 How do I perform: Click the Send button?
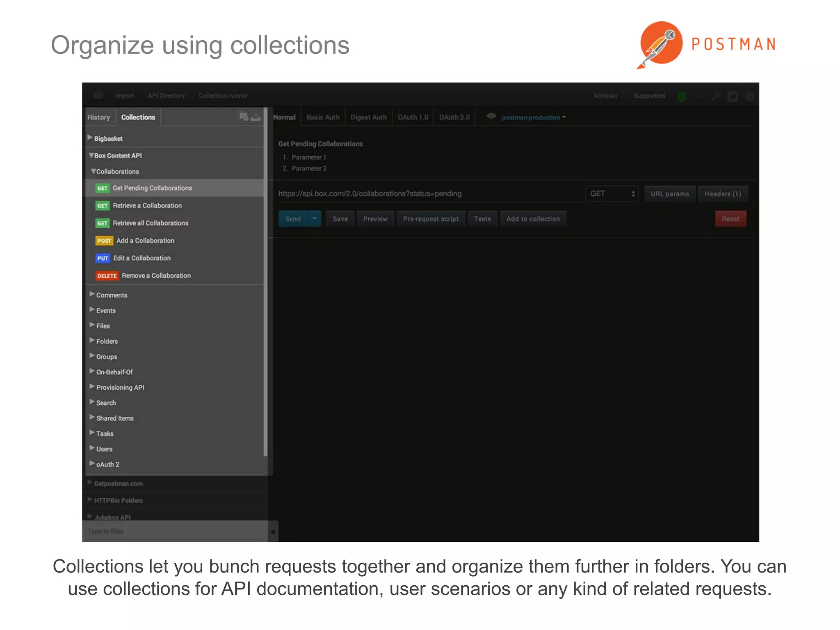[x=293, y=219]
